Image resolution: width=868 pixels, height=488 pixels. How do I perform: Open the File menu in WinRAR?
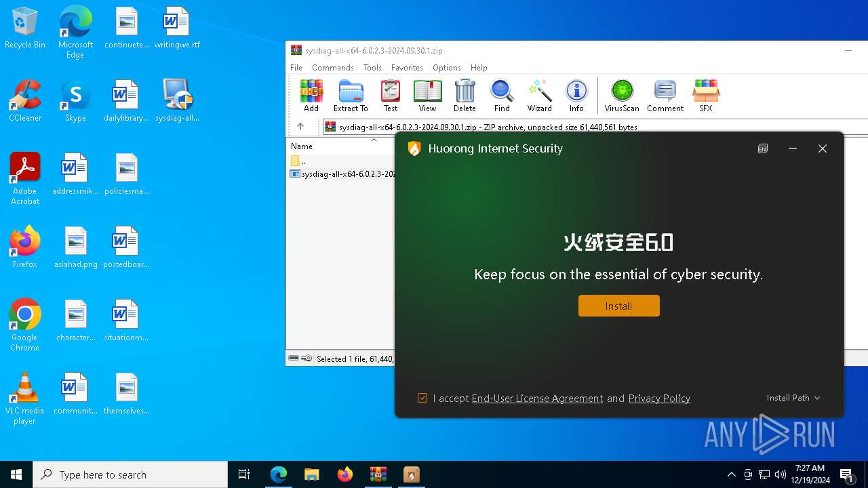click(x=296, y=68)
